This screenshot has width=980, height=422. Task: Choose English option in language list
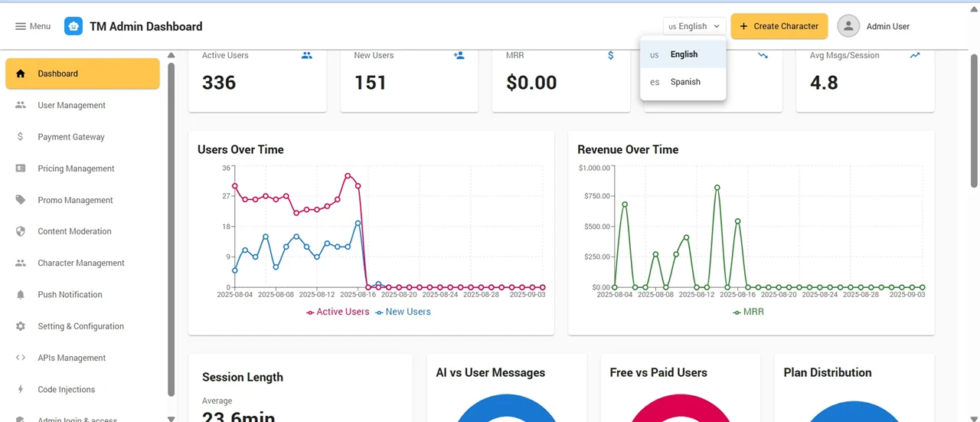click(x=683, y=54)
